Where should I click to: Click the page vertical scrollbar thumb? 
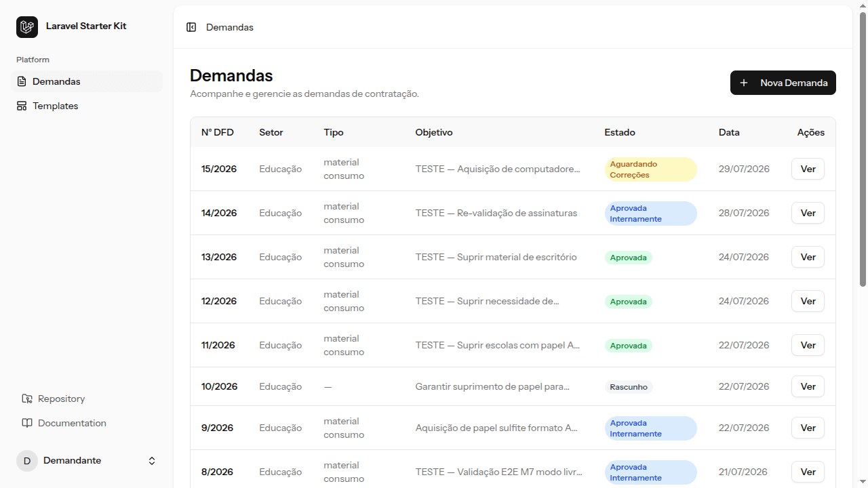click(863, 149)
